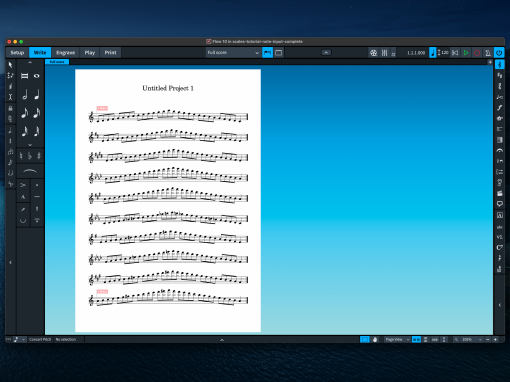Apply the flat accidental
Screen dimensions: 510x382
pyautogui.click(x=30, y=156)
